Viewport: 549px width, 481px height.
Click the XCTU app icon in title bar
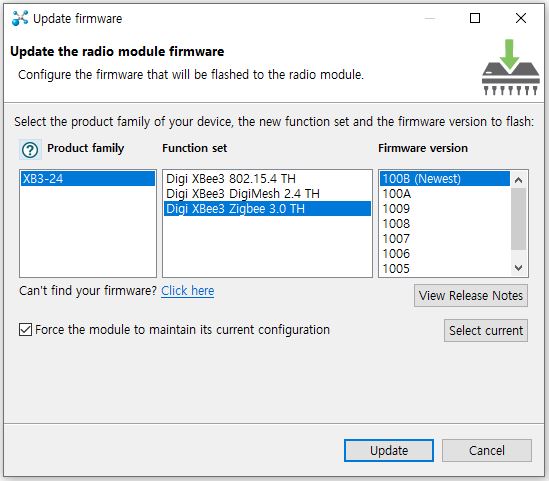pos(20,18)
